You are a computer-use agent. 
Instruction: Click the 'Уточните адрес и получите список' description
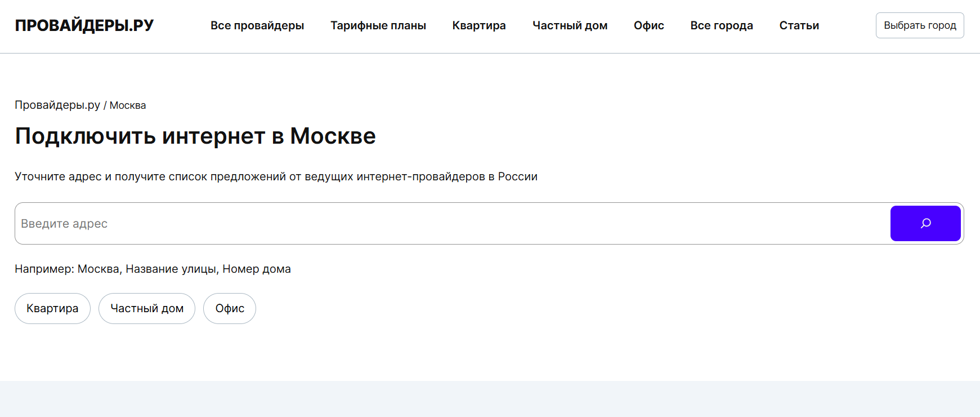(x=276, y=176)
